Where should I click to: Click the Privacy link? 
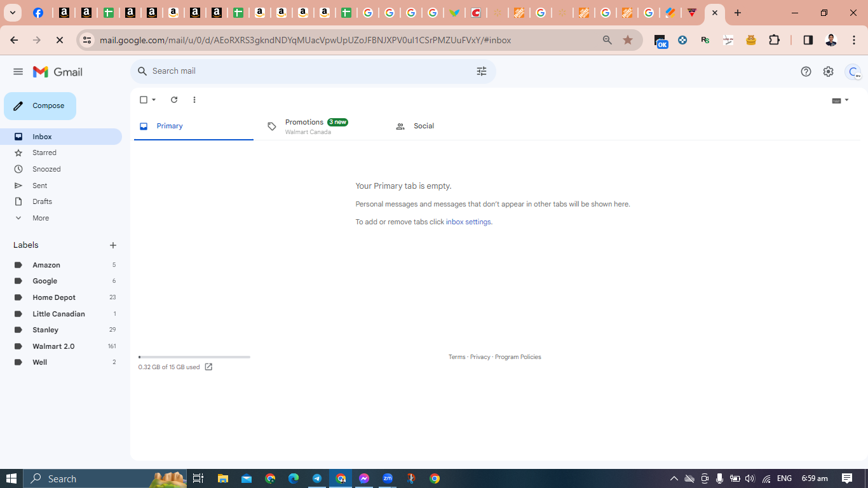(x=480, y=357)
